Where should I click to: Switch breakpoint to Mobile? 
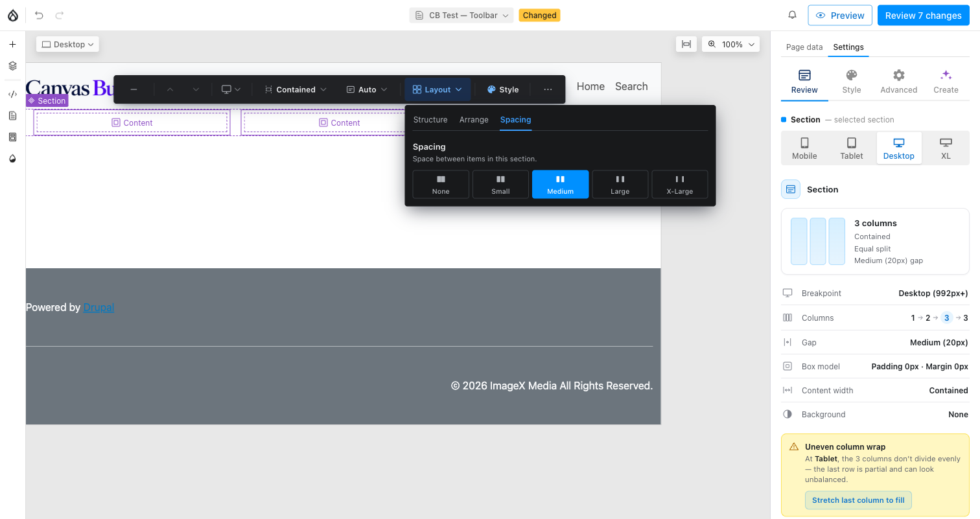(804, 148)
